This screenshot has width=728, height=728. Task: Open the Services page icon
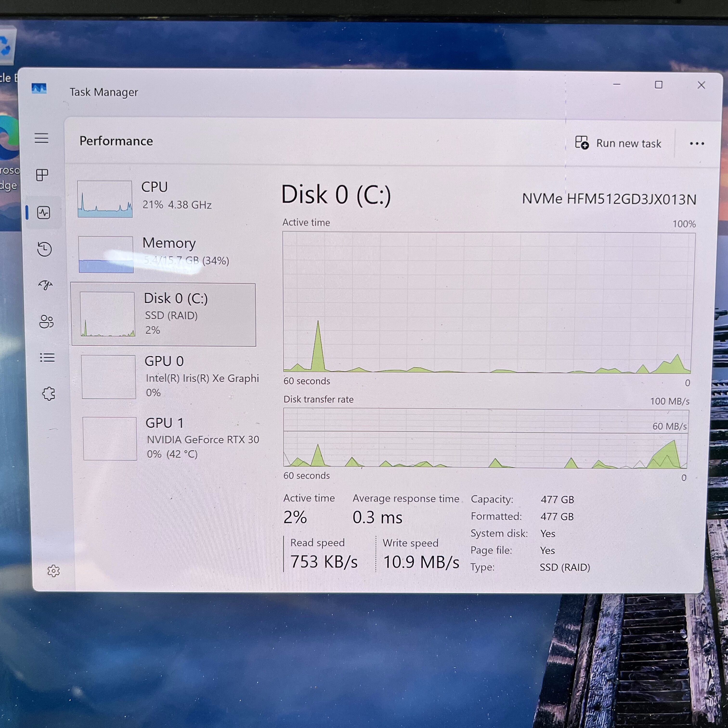[49, 394]
